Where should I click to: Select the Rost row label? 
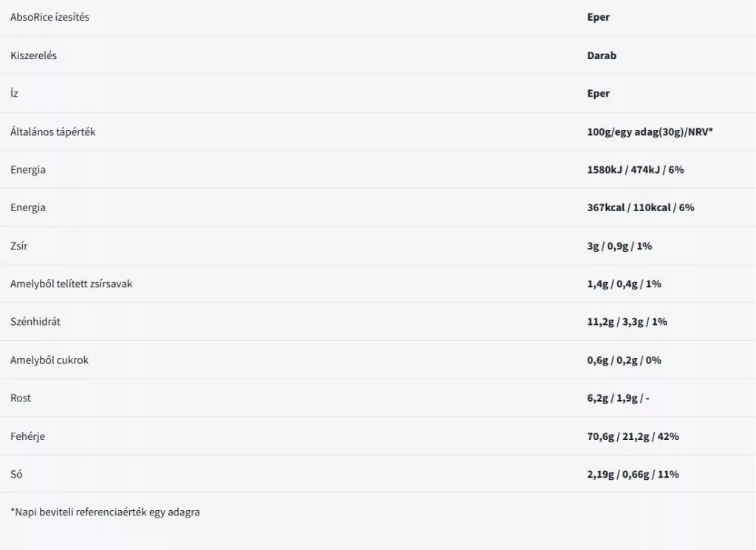click(21, 398)
